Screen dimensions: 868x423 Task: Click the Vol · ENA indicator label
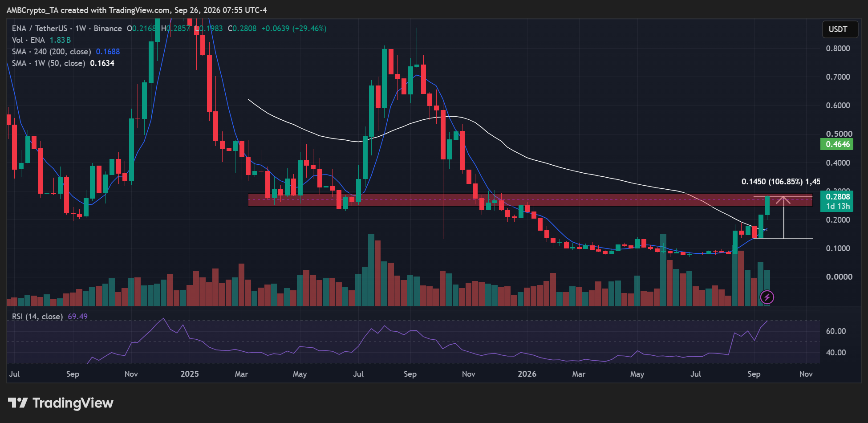[x=28, y=40]
